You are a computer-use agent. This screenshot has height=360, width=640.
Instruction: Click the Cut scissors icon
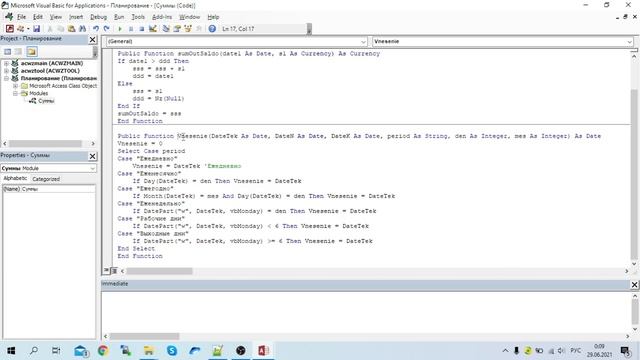point(50,29)
